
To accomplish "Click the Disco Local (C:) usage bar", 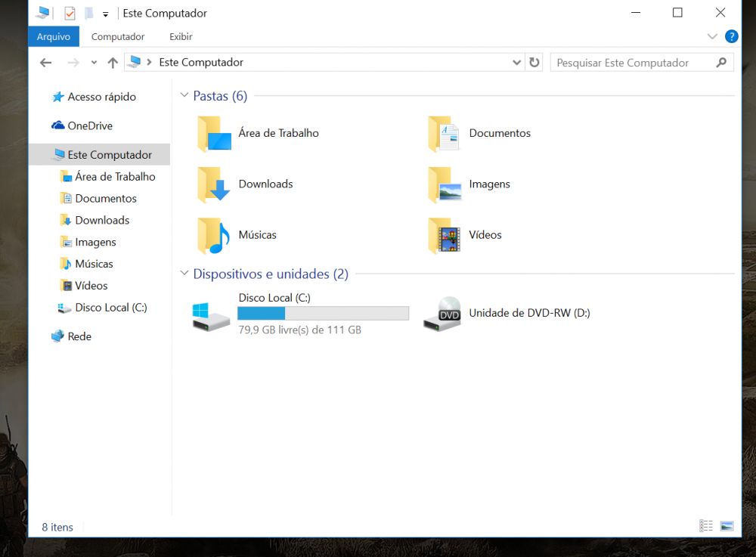I will [323, 314].
